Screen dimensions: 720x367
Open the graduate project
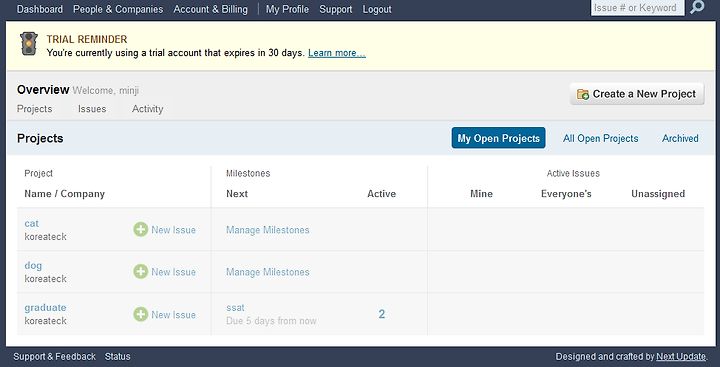(x=45, y=308)
